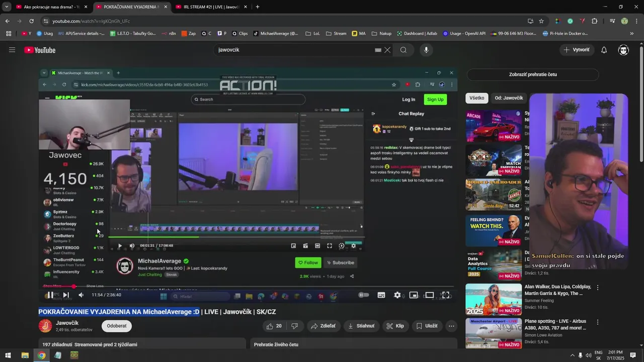
Task: Switch to miniplayer mode
Action: (413, 295)
